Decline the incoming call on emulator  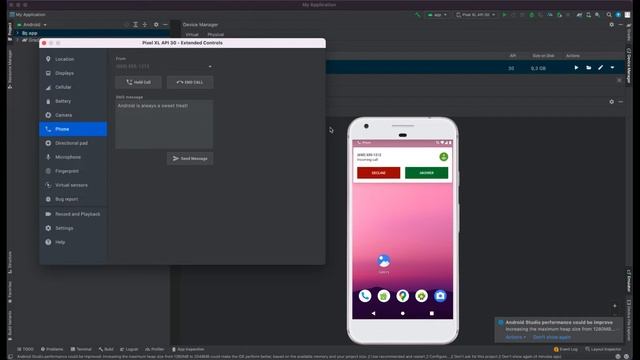378,173
